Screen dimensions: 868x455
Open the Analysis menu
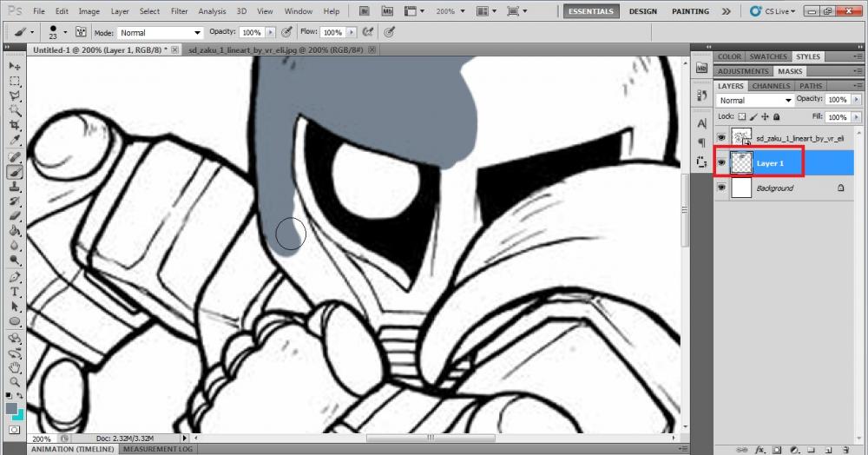point(212,11)
